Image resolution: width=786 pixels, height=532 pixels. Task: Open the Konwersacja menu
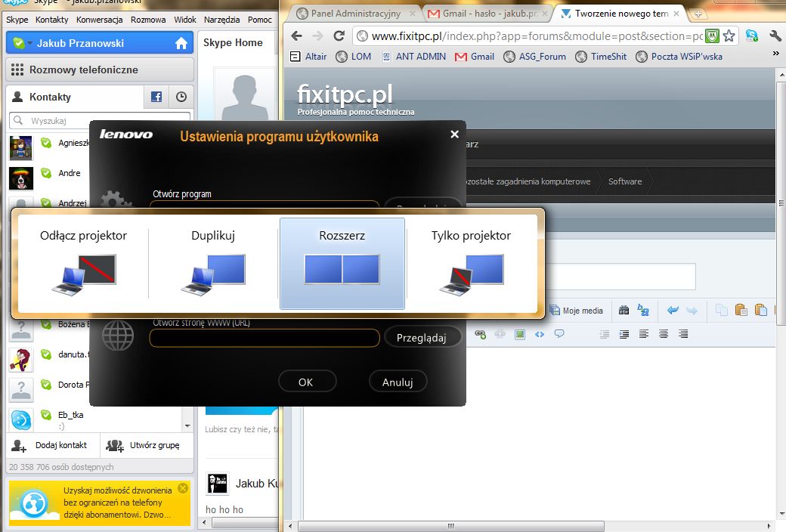99,20
